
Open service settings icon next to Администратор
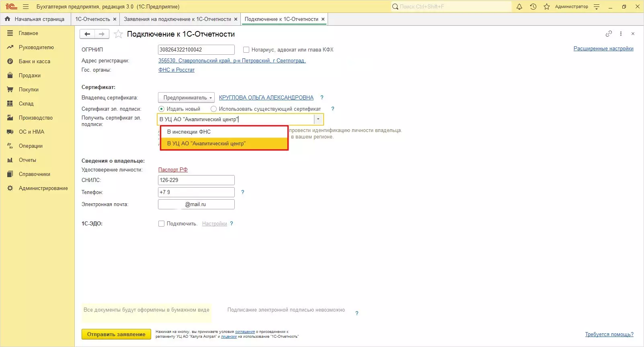click(x=597, y=6)
